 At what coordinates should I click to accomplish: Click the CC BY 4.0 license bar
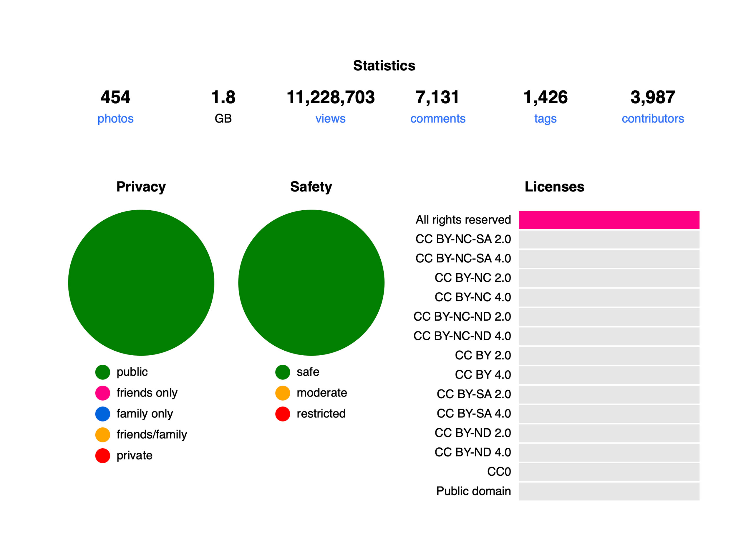pos(609,375)
